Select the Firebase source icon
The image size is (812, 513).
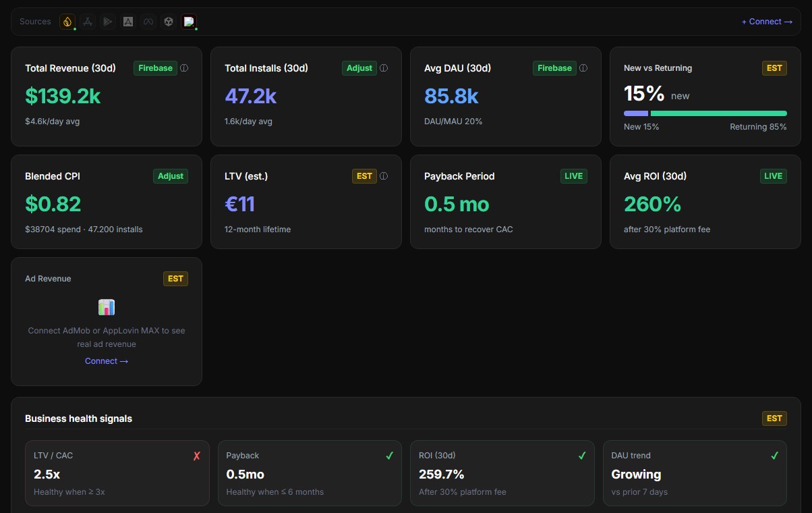(67, 22)
